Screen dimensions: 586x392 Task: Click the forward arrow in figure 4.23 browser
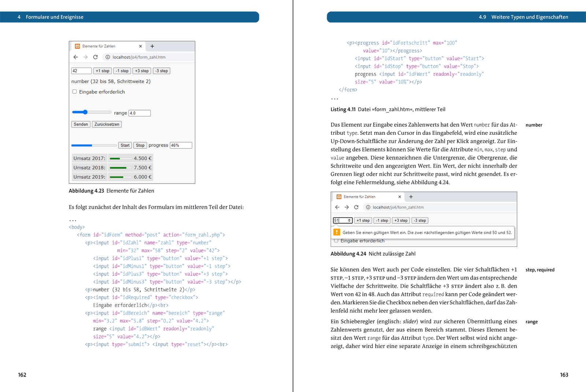pyautogui.click(x=85, y=57)
